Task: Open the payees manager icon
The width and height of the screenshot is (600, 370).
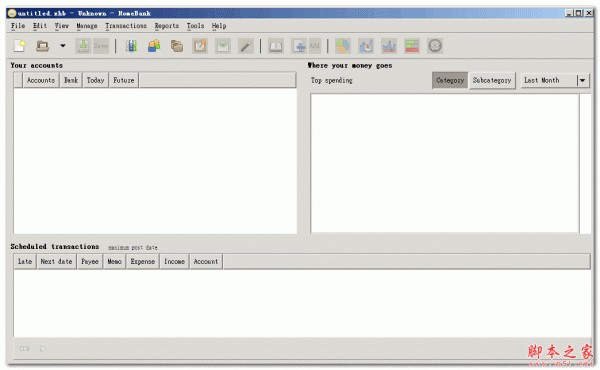Action: click(x=154, y=46)
